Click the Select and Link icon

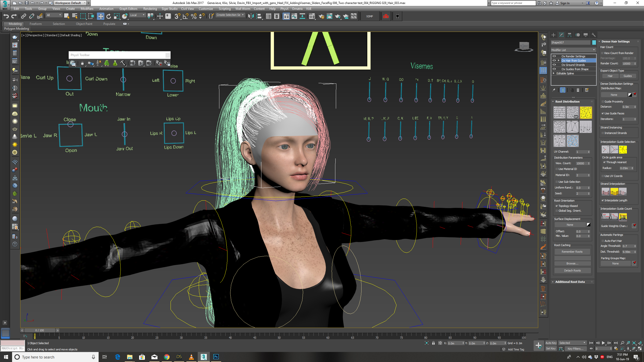click(x=23, y=16)
